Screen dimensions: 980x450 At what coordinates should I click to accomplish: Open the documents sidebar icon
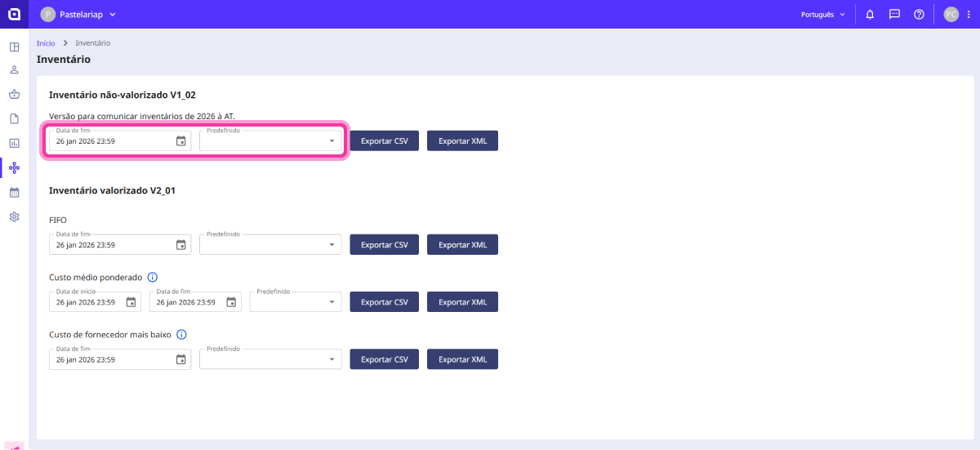pos(14,118)
